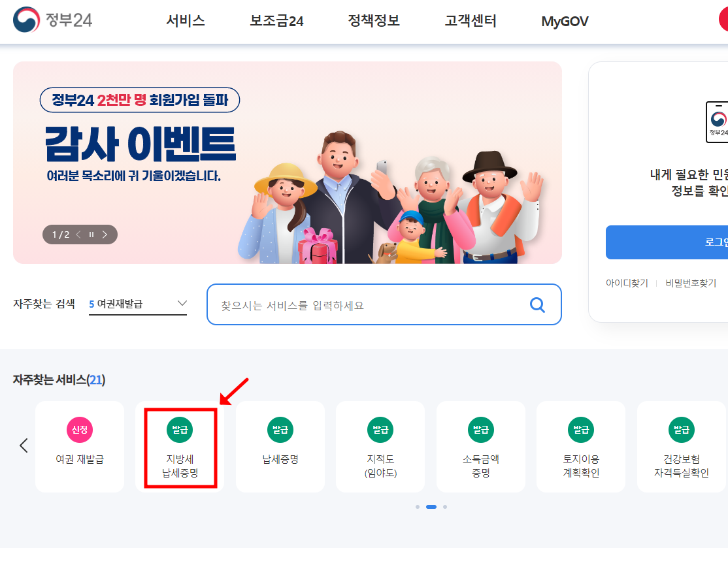Click the magnifier search icon
This screenshot has height=567, width=728.
point(537,305)
